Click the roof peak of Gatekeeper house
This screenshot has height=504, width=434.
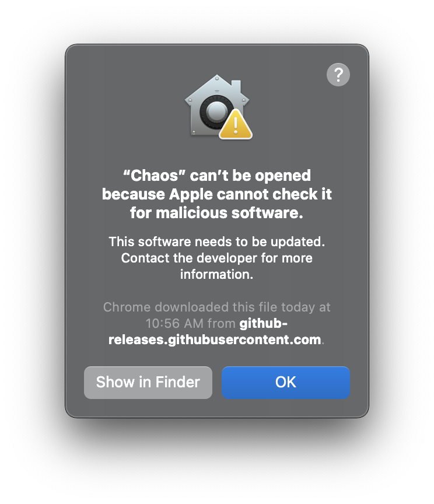pos(217,78)
